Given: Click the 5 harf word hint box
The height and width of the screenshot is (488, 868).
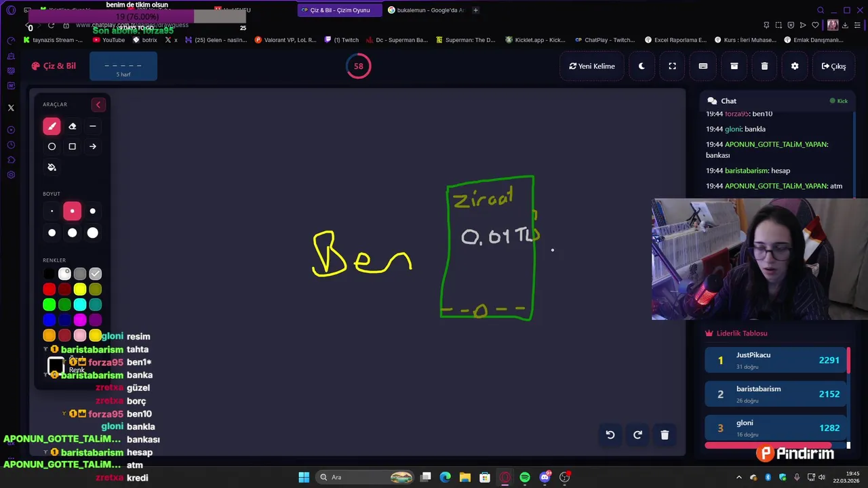Looking at the screenshot, I should pyautogui.click(x=123, y=68).
